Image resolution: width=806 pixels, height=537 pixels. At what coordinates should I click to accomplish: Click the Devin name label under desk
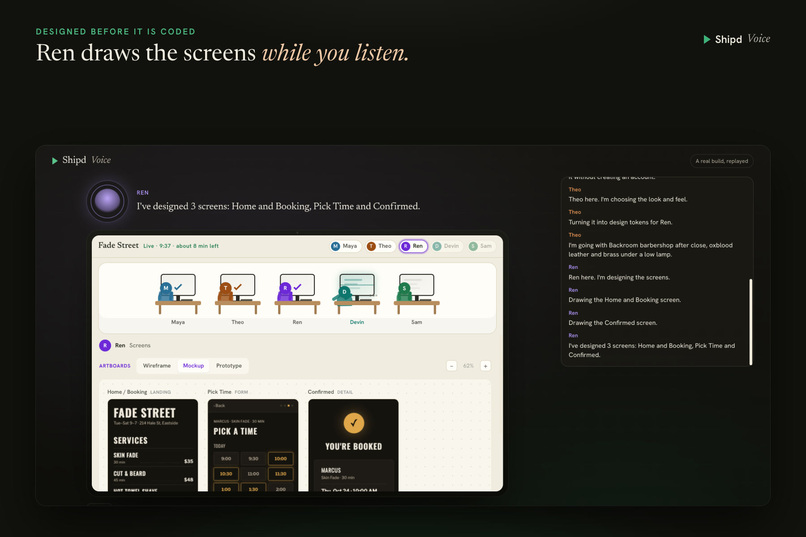(x=357, y=322)
